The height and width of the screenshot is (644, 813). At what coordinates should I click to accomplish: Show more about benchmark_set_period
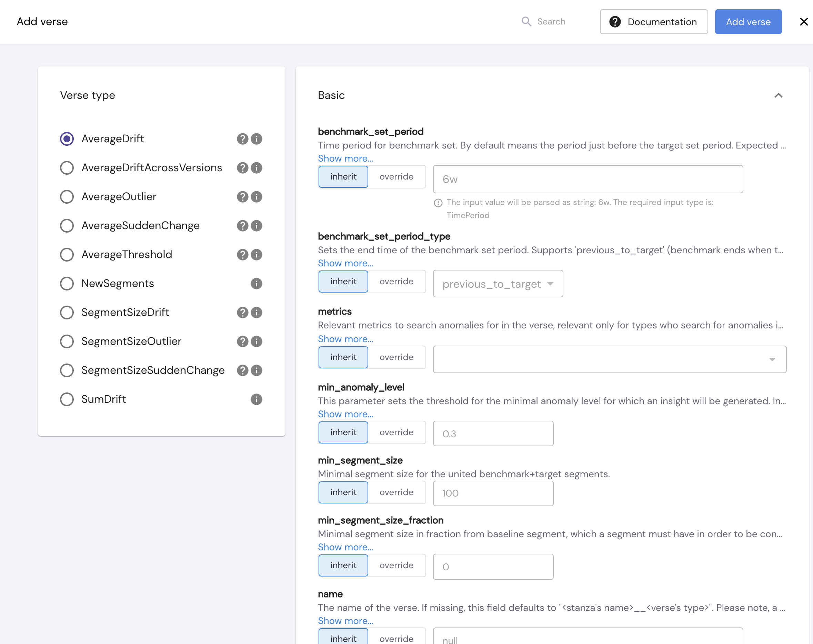pos(345,158)
